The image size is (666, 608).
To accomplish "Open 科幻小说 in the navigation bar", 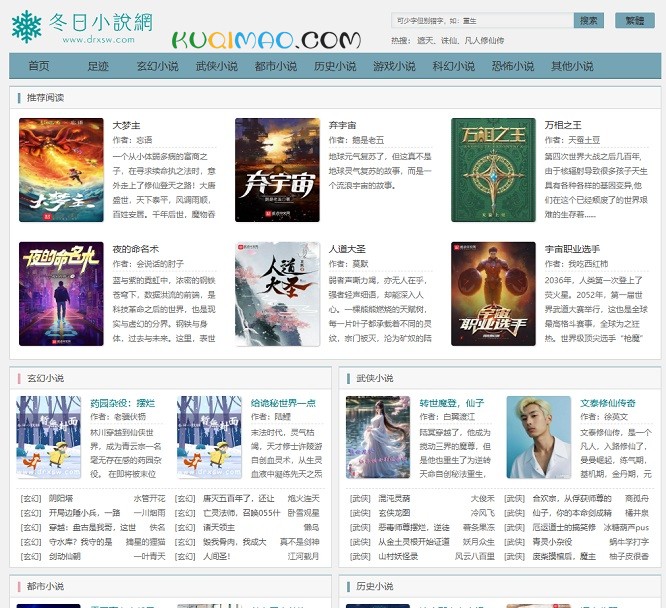I will click(454, 66).
